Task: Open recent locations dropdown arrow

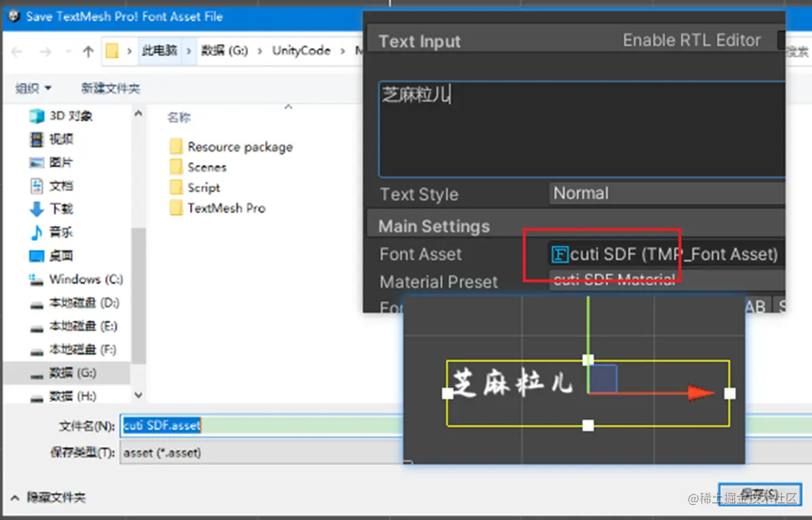Action: (68, 51)
